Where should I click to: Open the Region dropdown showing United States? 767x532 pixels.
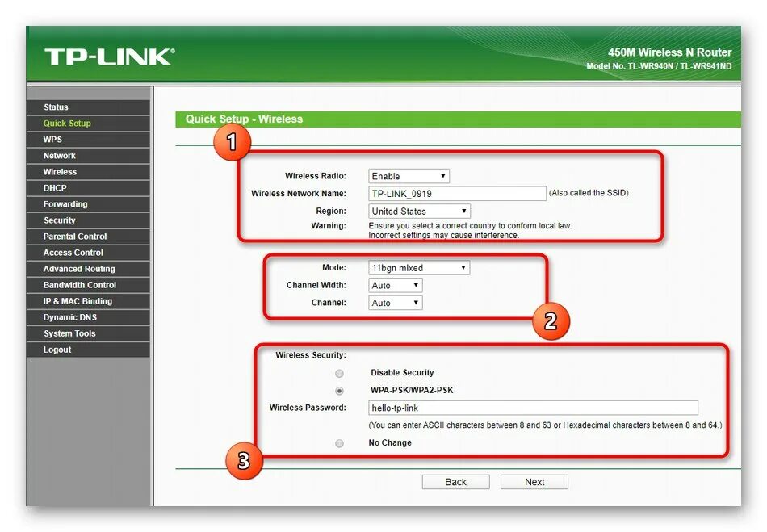pos(419,212)
